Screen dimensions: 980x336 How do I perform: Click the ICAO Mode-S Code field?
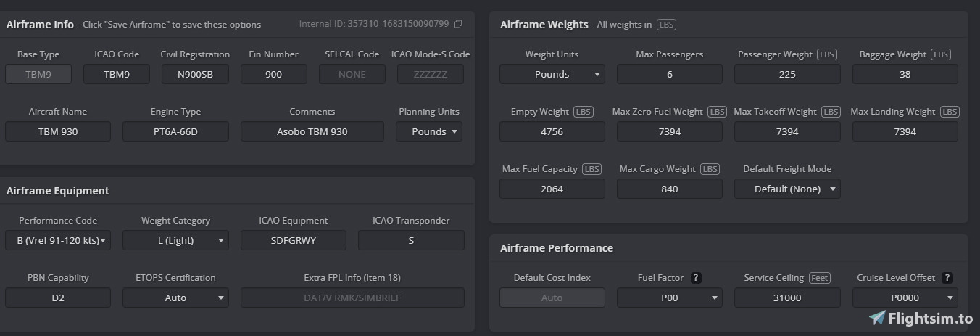point(431,74)
